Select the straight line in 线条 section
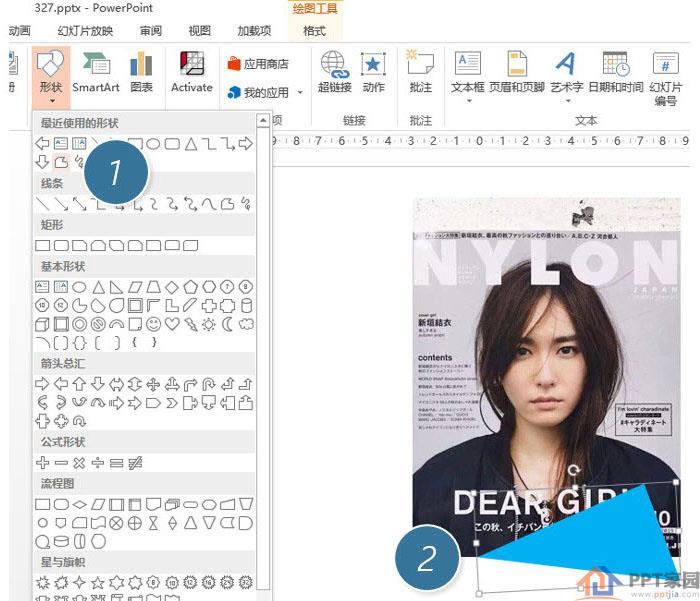This screenshot has width=700, height=601. pyautogui.click(x=42, y=204)
